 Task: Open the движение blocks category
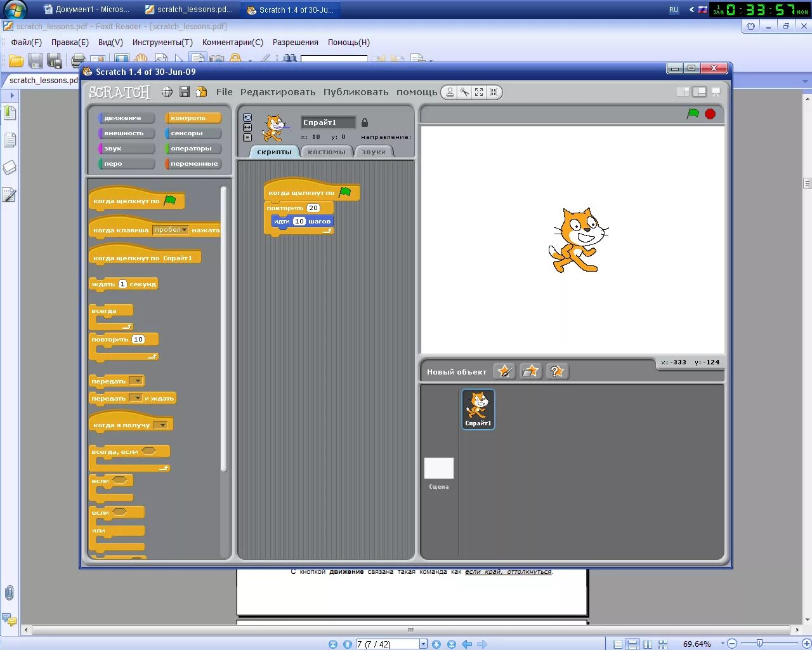[x=126, y=118]
